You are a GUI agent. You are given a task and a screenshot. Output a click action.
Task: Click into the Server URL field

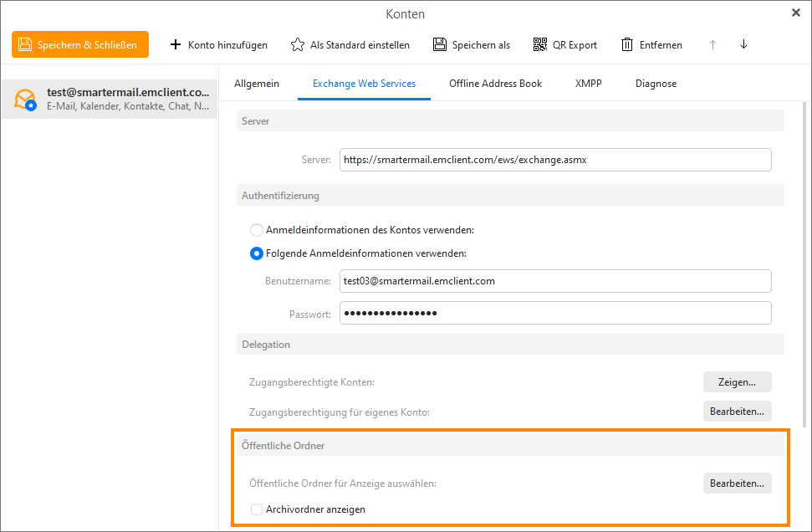pyautogui.click(x=554, y=160)
